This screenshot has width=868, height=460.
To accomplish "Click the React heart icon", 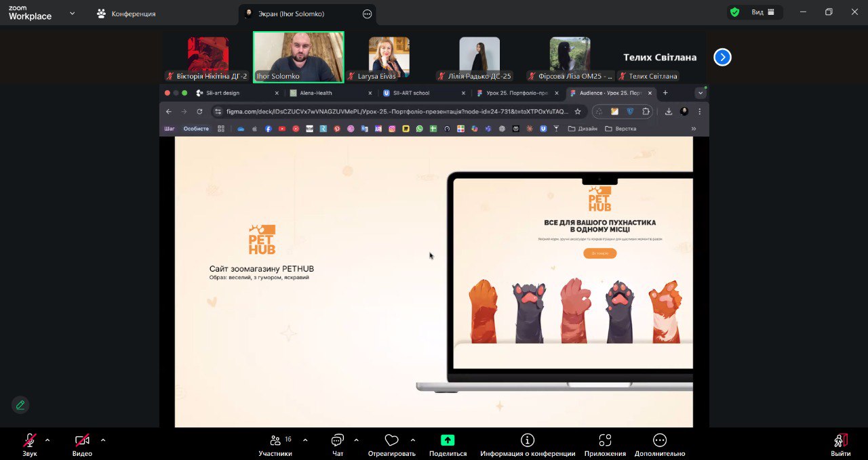I will (391, 440).
